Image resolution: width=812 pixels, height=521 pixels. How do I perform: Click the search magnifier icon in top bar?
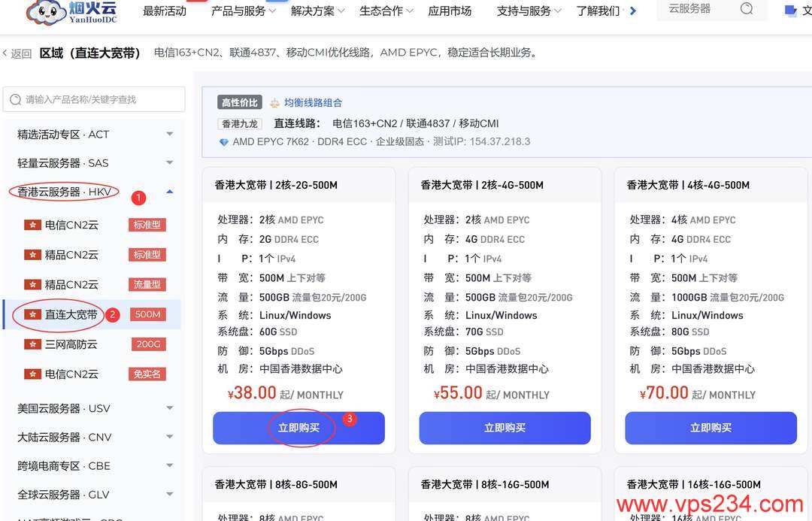[747, 9]
